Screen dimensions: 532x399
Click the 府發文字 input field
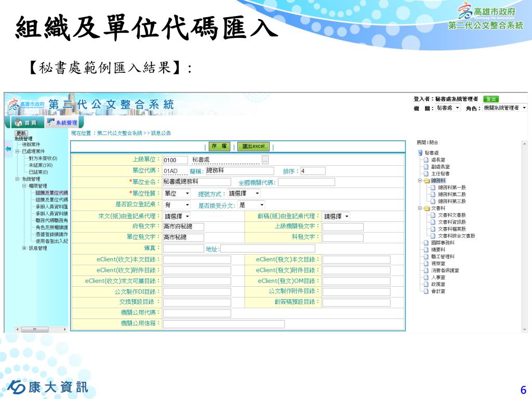pos(183,227)
